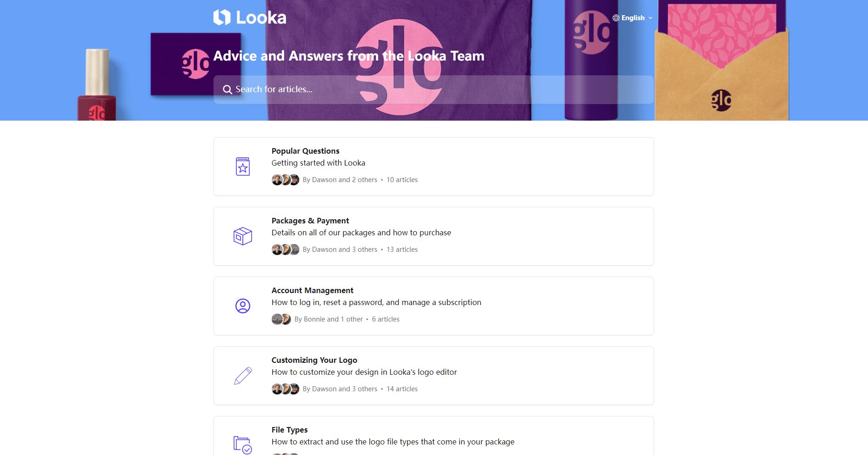
Task: Click the Looka logo in the header
Action: coord(250,17)
